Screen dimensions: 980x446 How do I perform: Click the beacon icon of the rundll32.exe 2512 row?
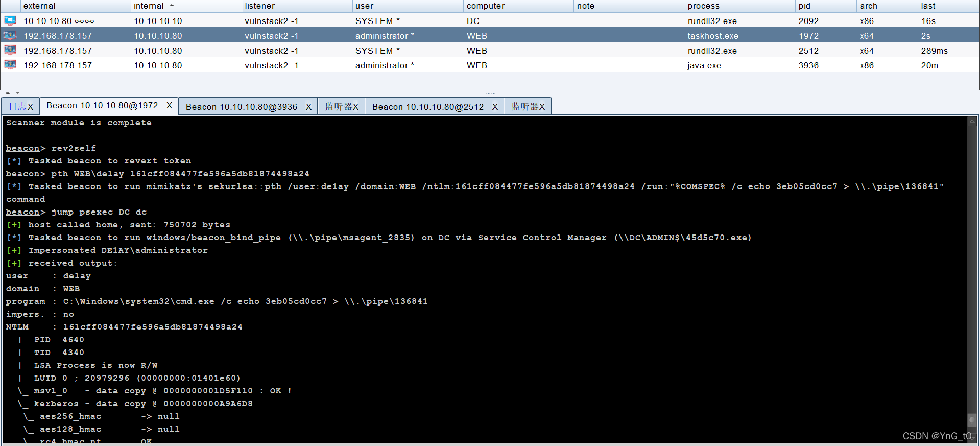pos(10,50)
